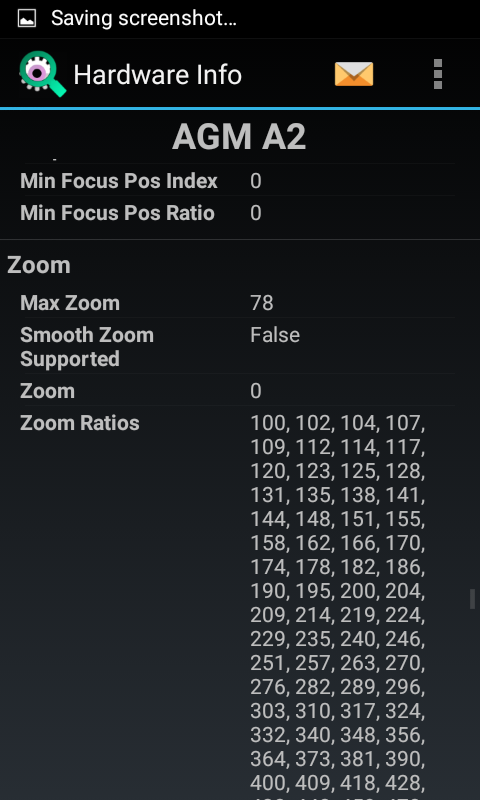Image resolution: width=480 pixels, height=800 pixels.
Task: Click the vertical scrollbar thumb
Action: point(472,598)
